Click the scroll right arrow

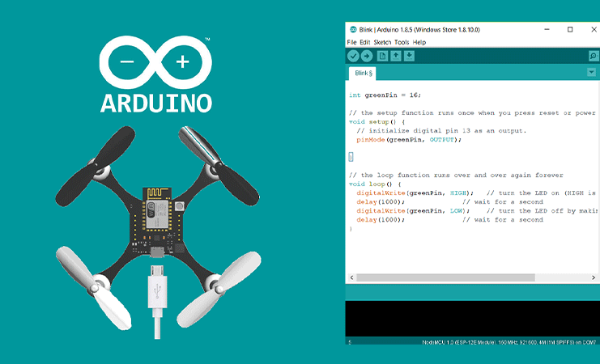coord(594,277)
